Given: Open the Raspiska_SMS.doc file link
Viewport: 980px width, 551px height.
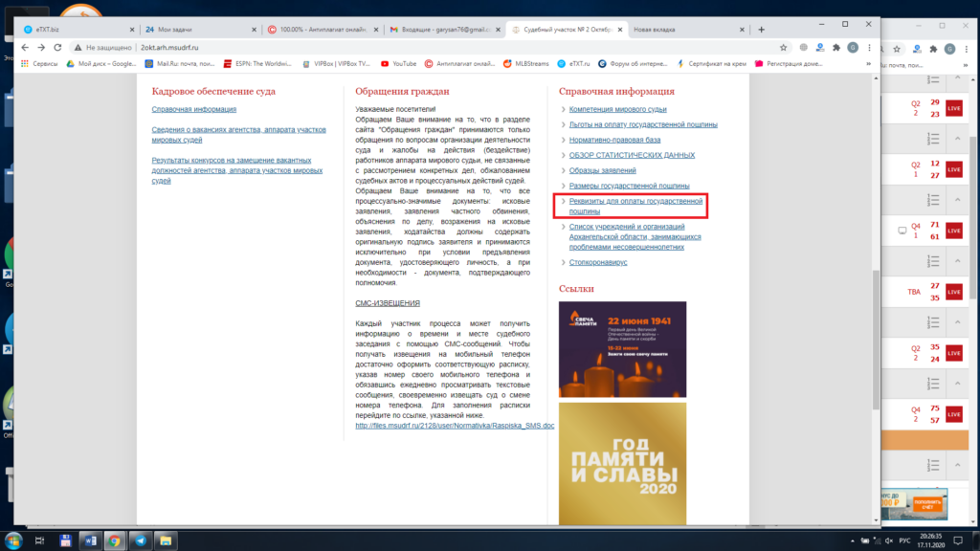Looking at the screenshot, I should (455, 426).
